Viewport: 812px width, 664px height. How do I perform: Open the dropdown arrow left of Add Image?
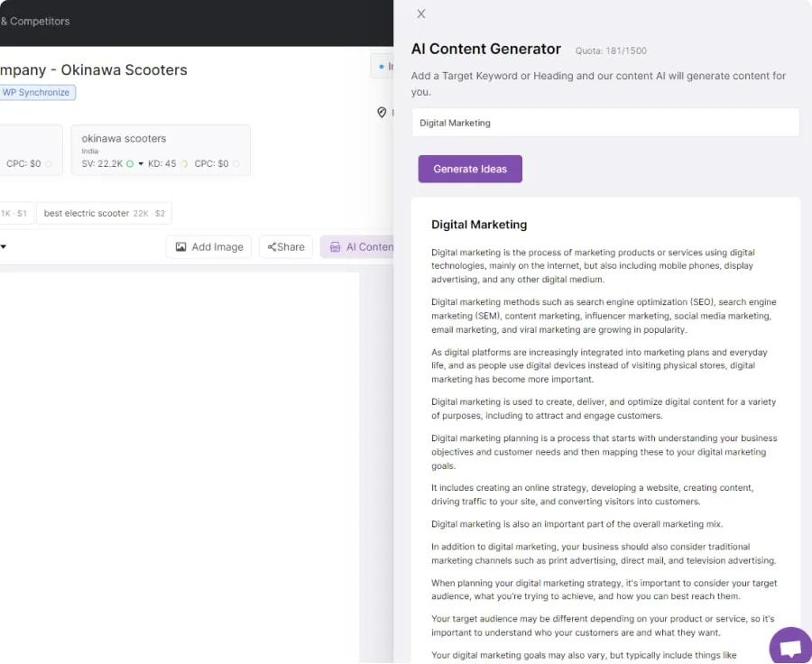pos(3,247)
